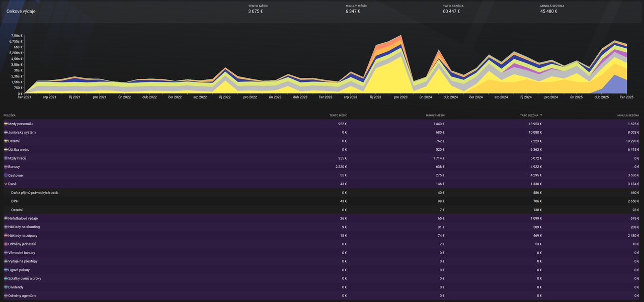Select the Náklady na skauting row label
This screenshot has height=302, width=644.
coord(24,227)
